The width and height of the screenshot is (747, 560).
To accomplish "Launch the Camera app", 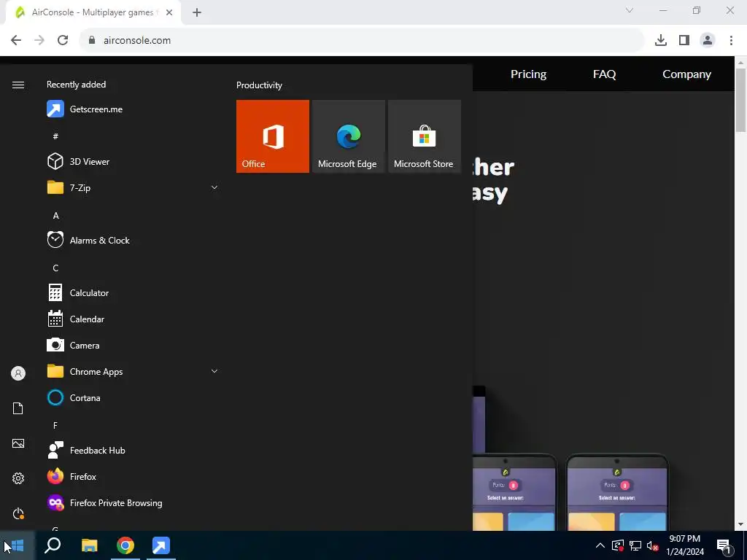I will point(133,345).
